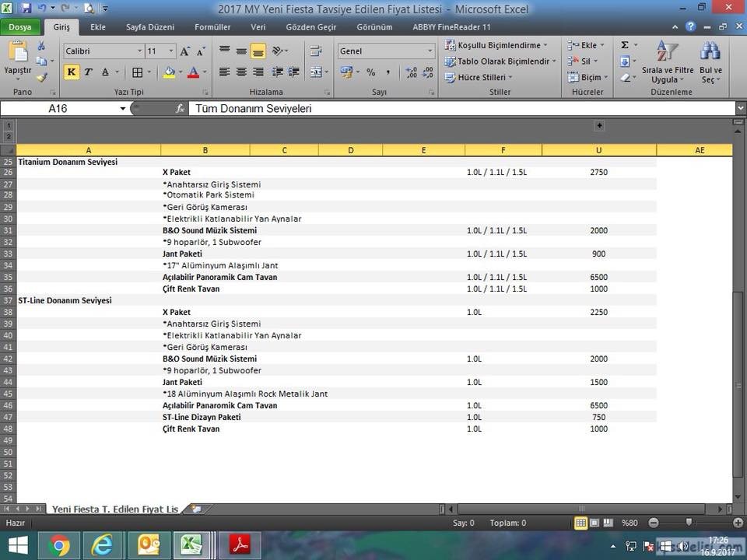
Task: Toggle underline A formatting
Action: [x=105, y=72]
